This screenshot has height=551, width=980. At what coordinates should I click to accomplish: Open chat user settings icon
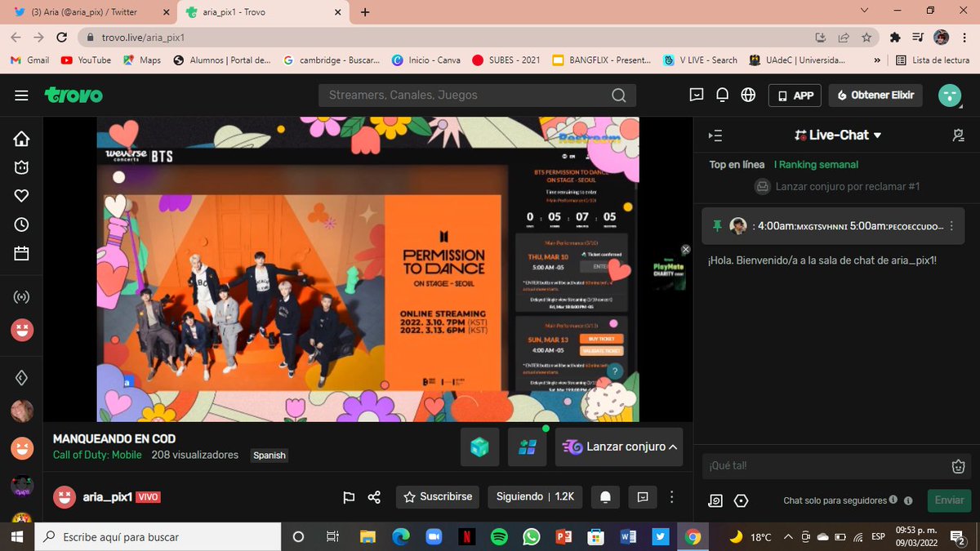coord(959,136)
